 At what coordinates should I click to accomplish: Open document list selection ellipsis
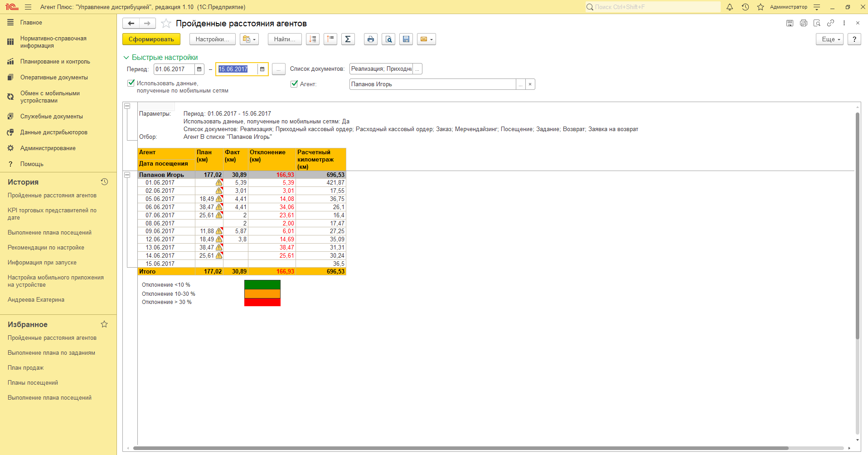click(417, 69)
